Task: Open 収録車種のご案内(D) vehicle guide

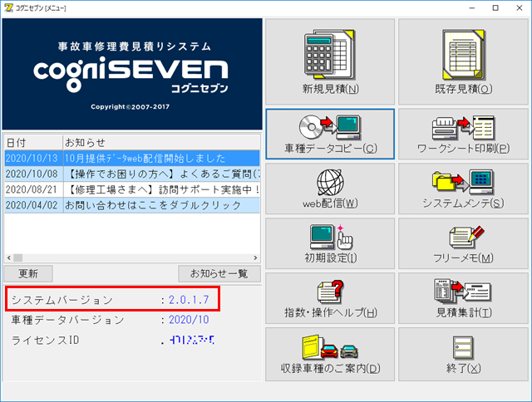Action: [x=330, y=354]
